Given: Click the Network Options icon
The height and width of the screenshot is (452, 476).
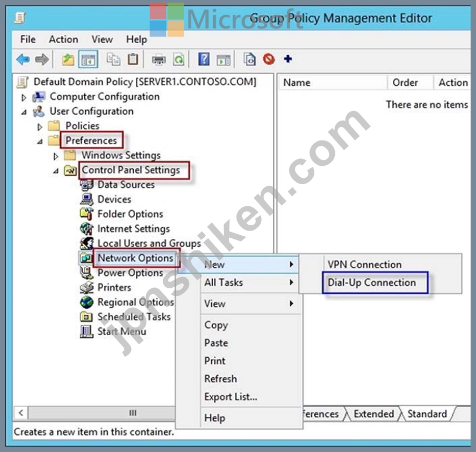Looking at the screenshot, I should point(86,258).
